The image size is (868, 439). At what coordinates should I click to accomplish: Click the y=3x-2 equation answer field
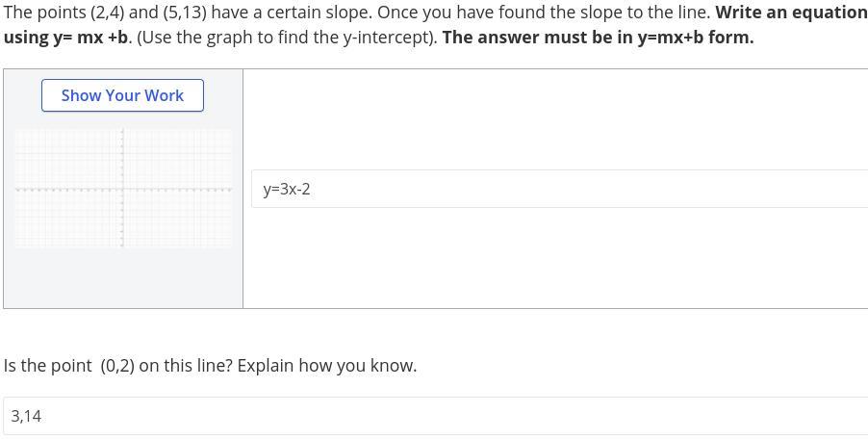click(559, 189)
